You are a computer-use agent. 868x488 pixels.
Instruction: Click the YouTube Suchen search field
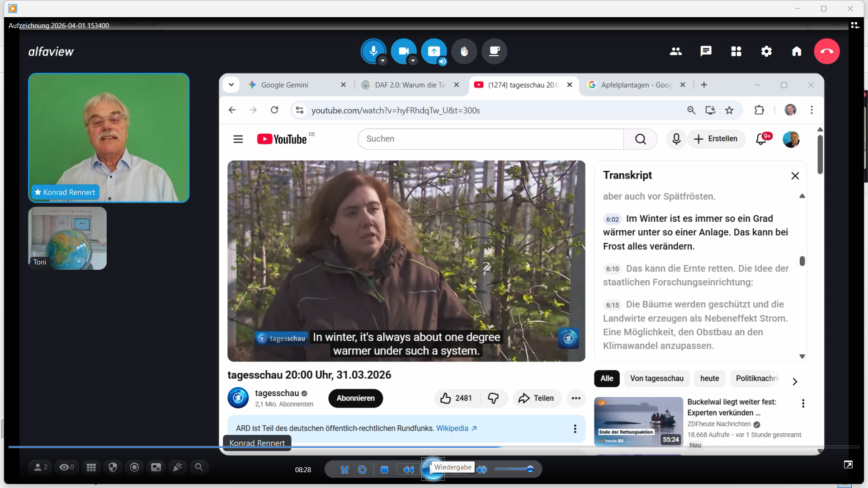pyautogui.click(x=491, y=139)
